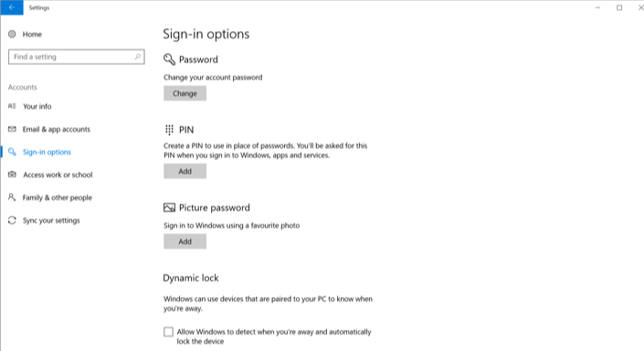
Task: Click Add button under PIN
Action: (x=185, y=171)
